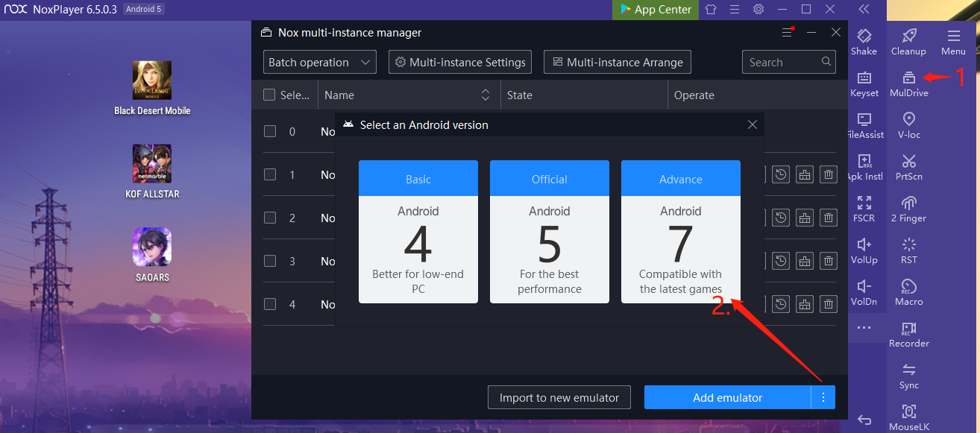Tick the checkbox for instance 2
Screen dimensions: 980x433
tap(270, 218)
